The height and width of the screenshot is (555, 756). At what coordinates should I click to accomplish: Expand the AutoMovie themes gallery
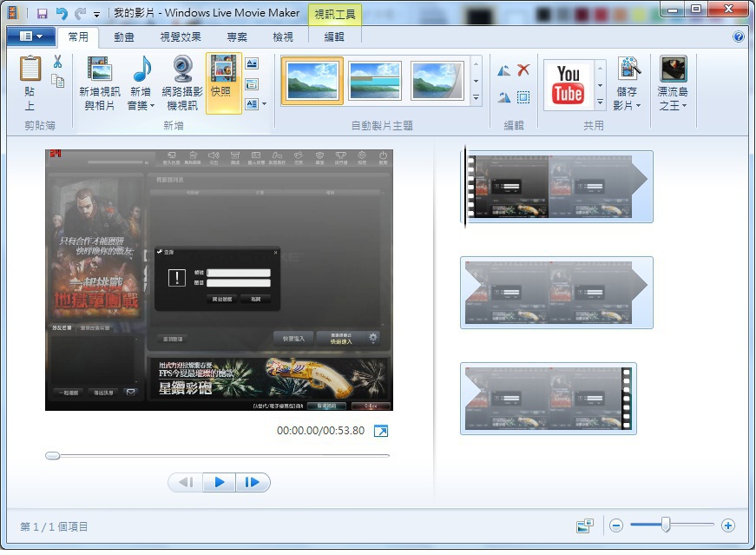click(x=476, y=98)
